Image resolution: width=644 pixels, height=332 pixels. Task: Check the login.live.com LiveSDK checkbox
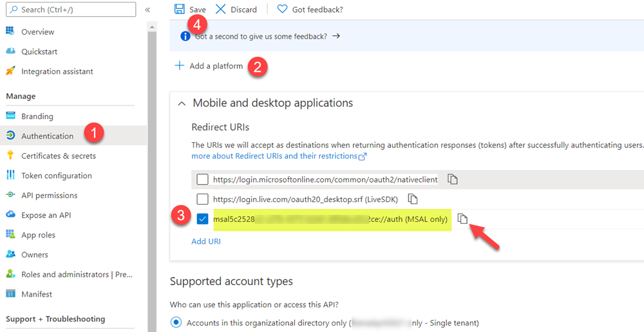[202, 199]
